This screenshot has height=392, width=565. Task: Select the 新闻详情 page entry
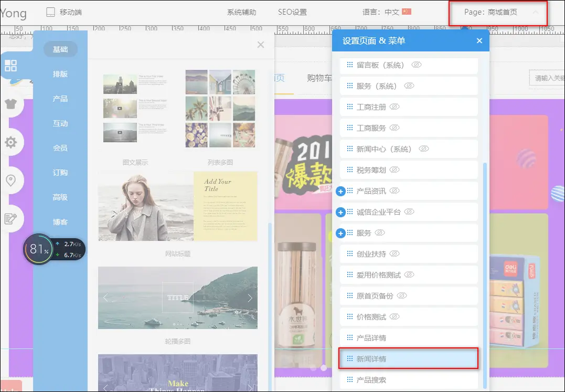click(408, 359)
